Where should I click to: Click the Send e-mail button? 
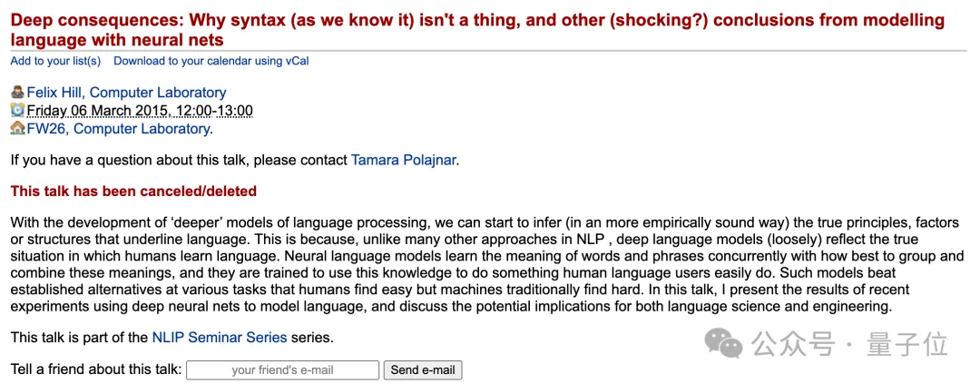[423, 369]
